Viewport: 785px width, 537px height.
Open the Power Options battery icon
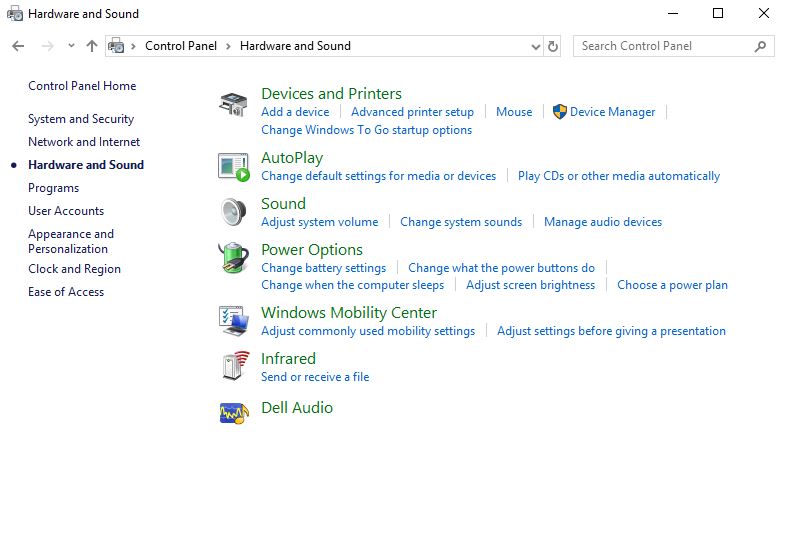click(233, 258)
